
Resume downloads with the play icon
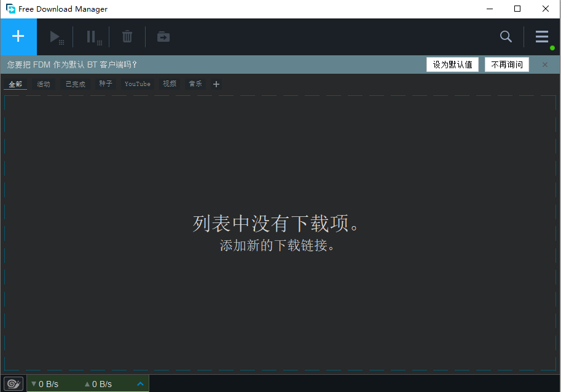57,36
